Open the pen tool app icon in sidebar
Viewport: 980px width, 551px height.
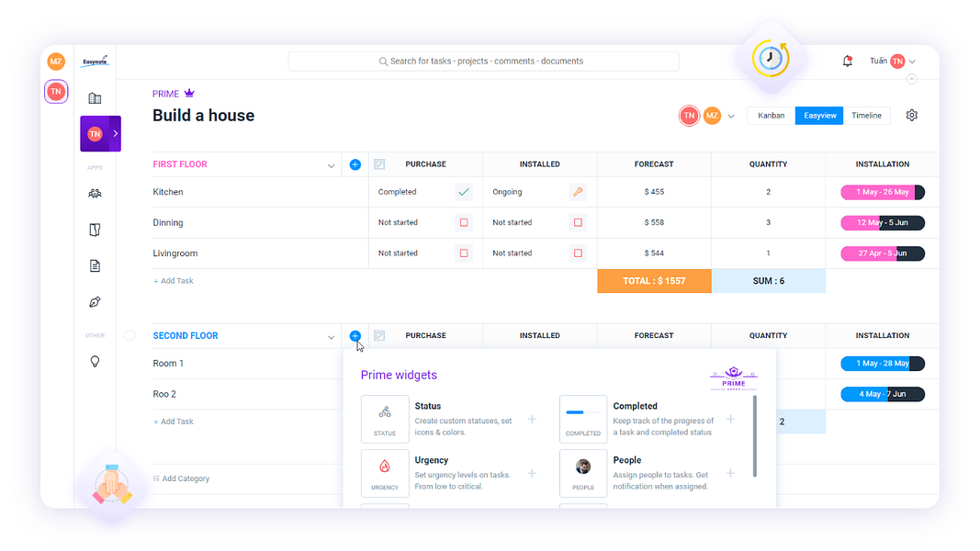(x=95, y=302)
